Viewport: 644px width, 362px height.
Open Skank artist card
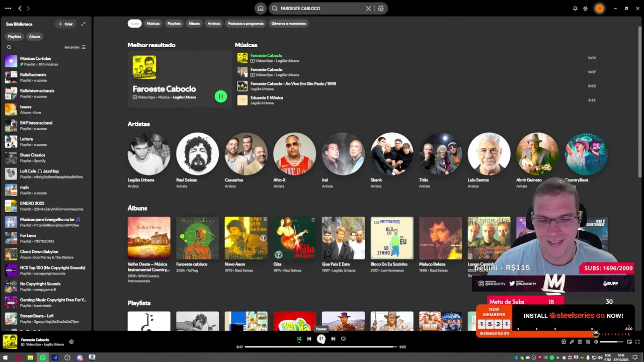391,161
